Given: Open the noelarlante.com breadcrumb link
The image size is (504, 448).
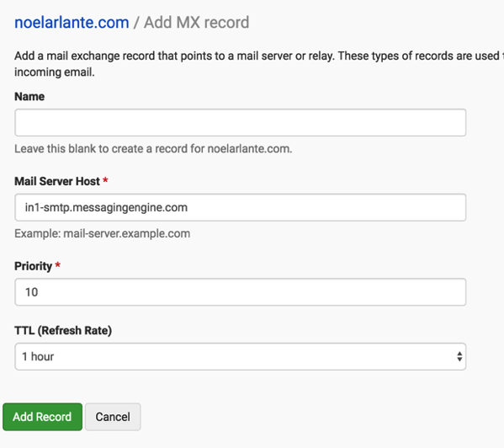Looking at the screenshot, I should (x=72, y=23).
